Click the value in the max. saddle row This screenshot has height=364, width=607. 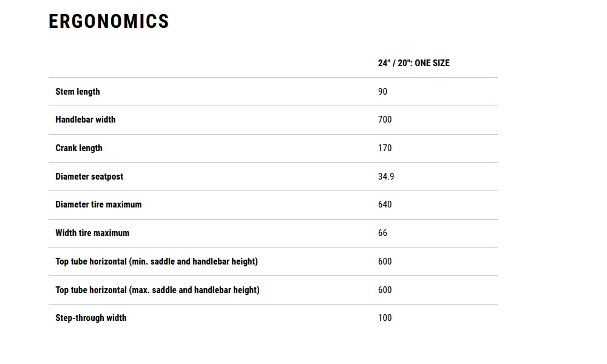click(x=385, y=290)
